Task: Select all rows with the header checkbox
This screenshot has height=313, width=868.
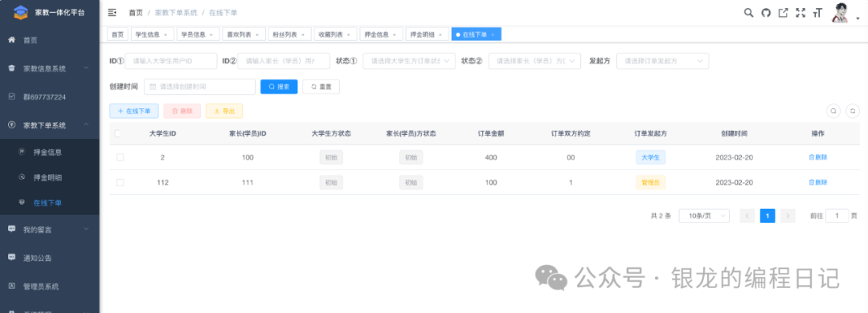Action: [x=117, y=133]
